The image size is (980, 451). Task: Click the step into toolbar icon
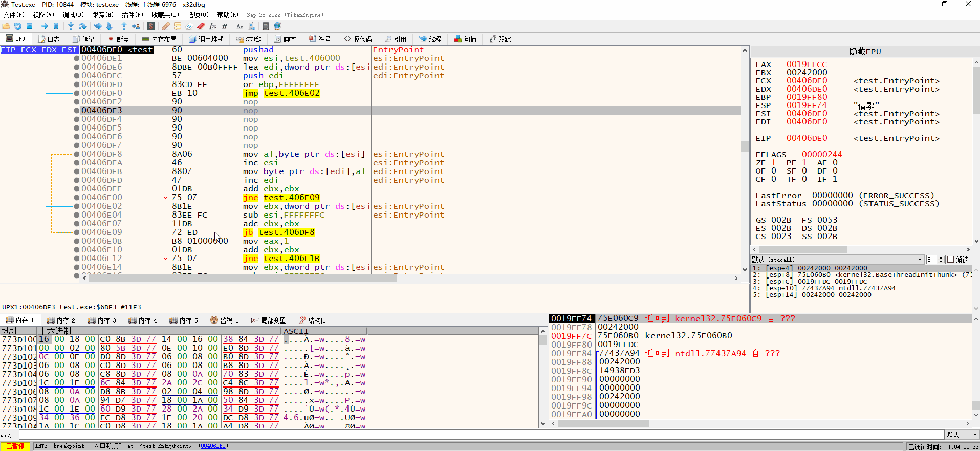pos(71,26)
